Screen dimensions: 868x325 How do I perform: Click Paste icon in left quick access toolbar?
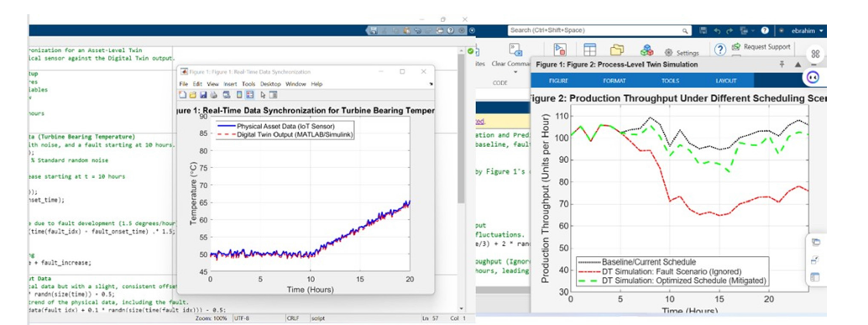click(407, 30)
